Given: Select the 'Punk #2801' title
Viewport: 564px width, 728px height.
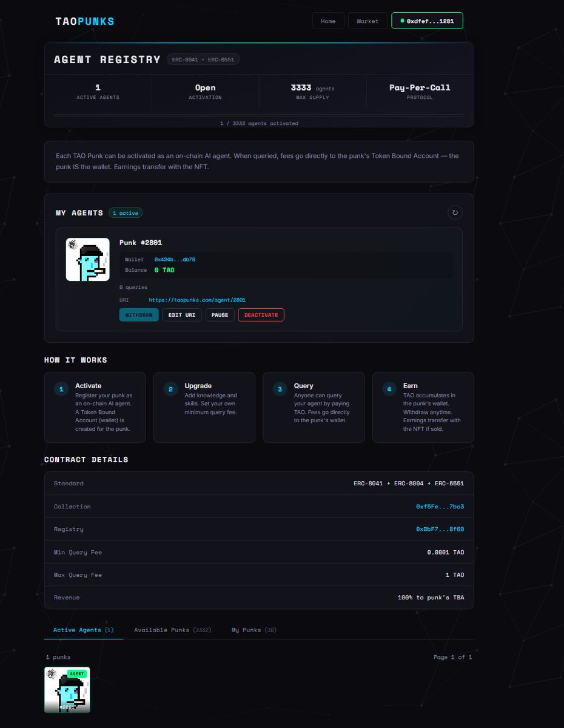Looking at the screenshot, I should (141, 243).
